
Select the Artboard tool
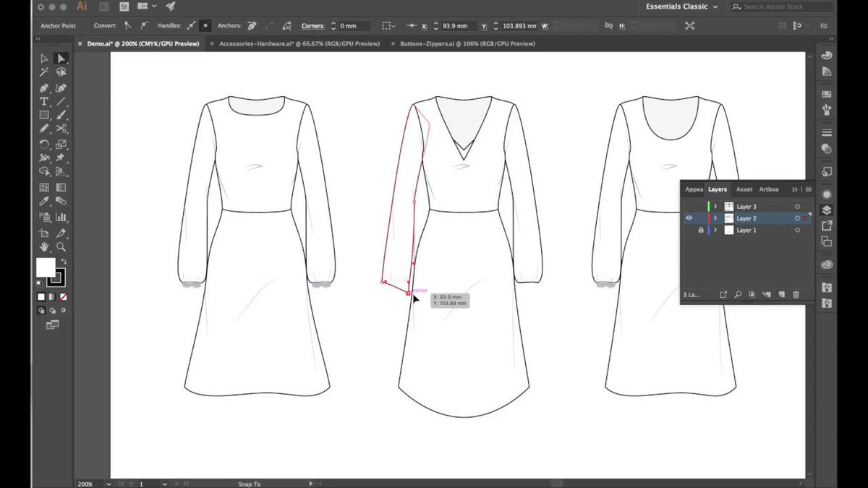pos(44,233)
